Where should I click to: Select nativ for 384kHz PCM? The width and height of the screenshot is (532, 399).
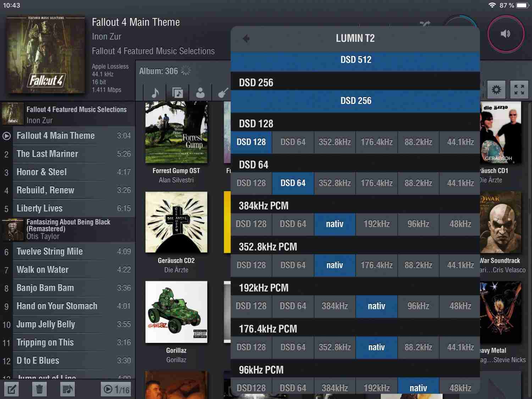[335, 224]
